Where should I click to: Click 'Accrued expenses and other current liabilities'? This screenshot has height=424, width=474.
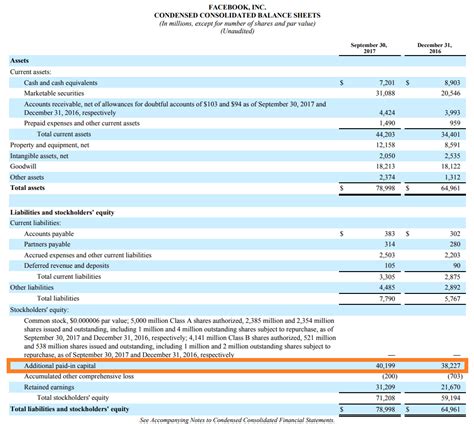[x=88, y=255]
